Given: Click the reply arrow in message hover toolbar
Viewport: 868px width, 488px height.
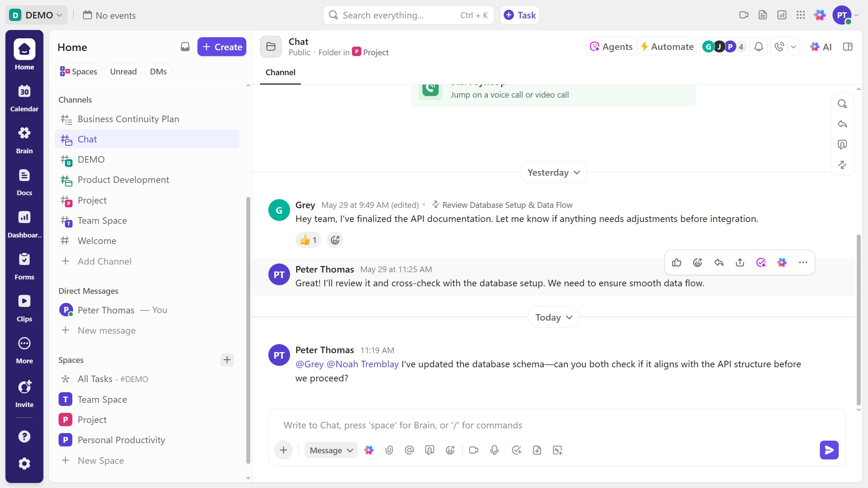Looking at the screenshot, I should click(719, 262).
